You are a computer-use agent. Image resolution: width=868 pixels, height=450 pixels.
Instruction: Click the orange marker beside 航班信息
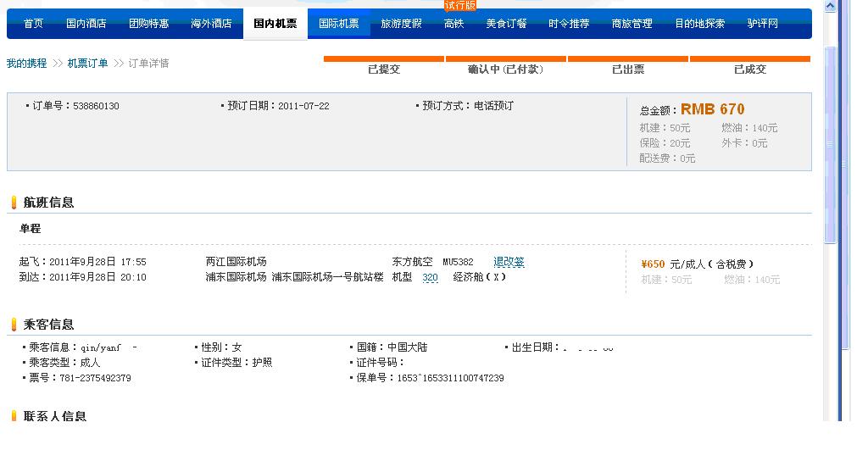click(x=14, y=203)
